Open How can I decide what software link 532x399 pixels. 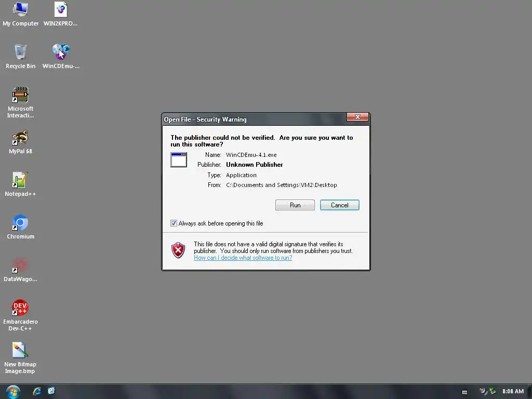(x=243, y=258)
